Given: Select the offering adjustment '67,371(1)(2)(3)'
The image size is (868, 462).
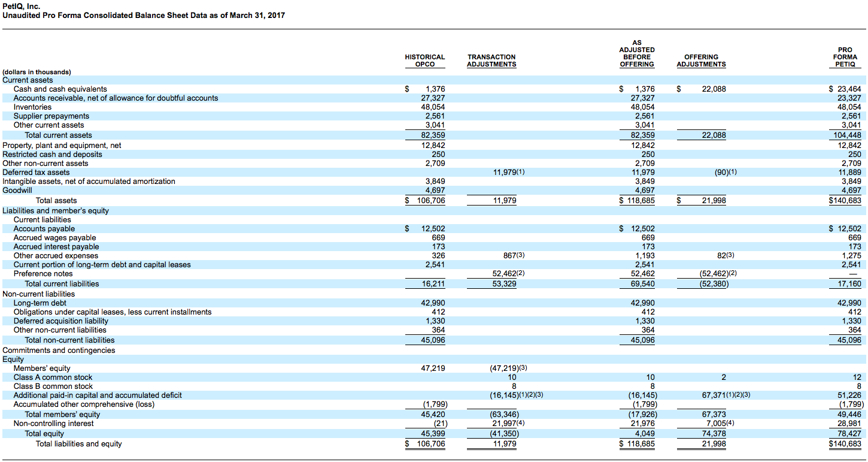Looking at the screenshot, I should pos(726,395).
